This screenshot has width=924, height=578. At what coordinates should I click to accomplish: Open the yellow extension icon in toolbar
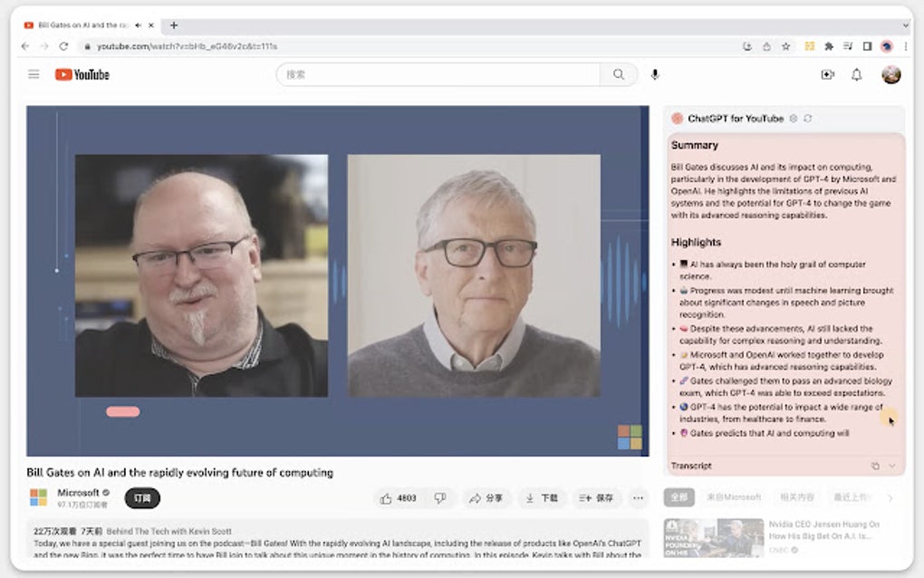pos(810,46)
